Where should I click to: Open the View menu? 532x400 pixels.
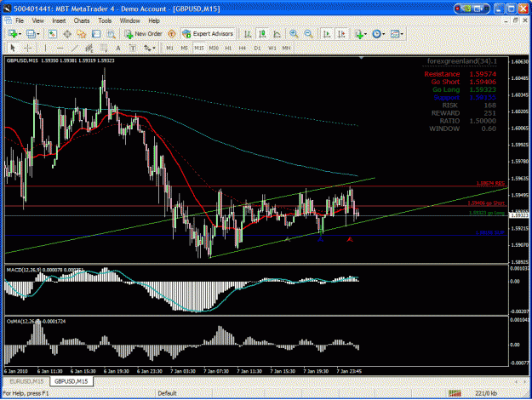coord(38,20)
